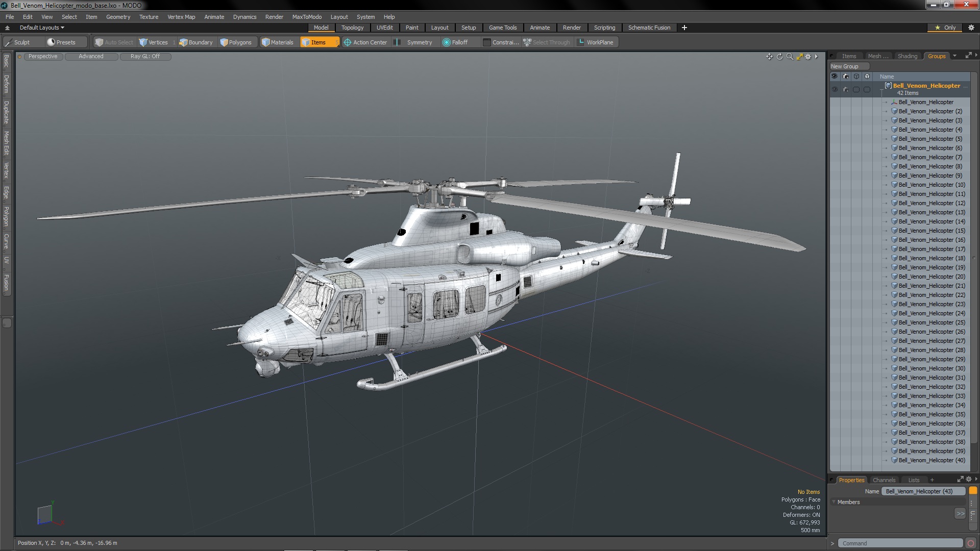This screenshot has height=551, width=980.
Task: Open layout settings gear at top right
Action: (971, 28)
